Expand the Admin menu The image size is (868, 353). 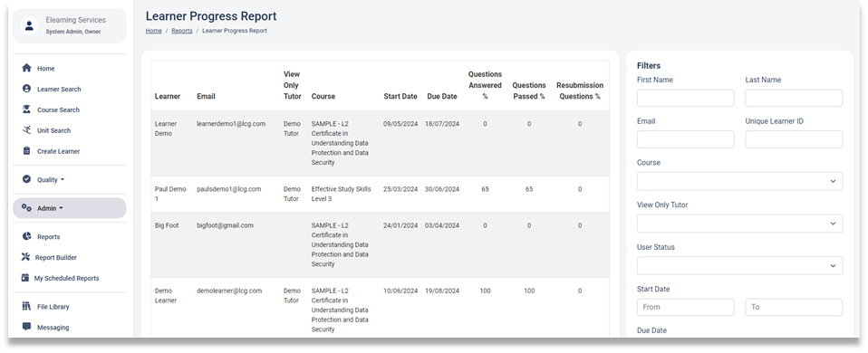click(69, 208)
